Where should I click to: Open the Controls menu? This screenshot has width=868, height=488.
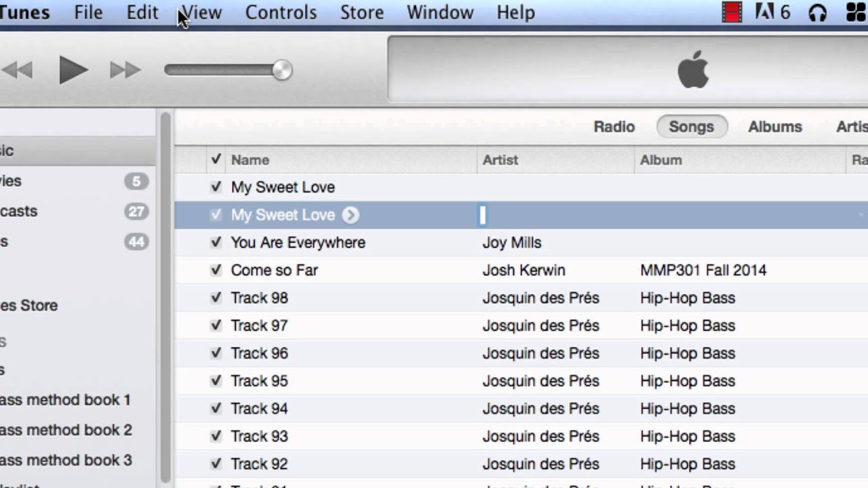coord(281,12)
